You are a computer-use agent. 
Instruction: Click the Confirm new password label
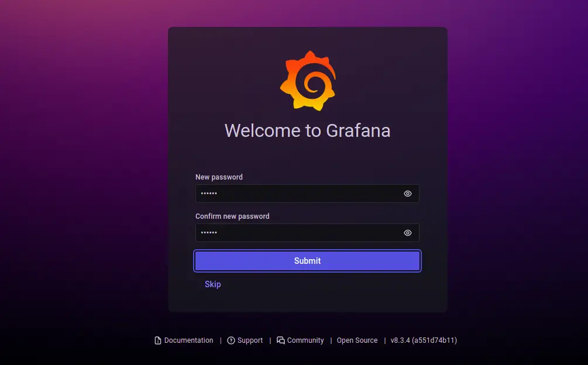(232, 216)
